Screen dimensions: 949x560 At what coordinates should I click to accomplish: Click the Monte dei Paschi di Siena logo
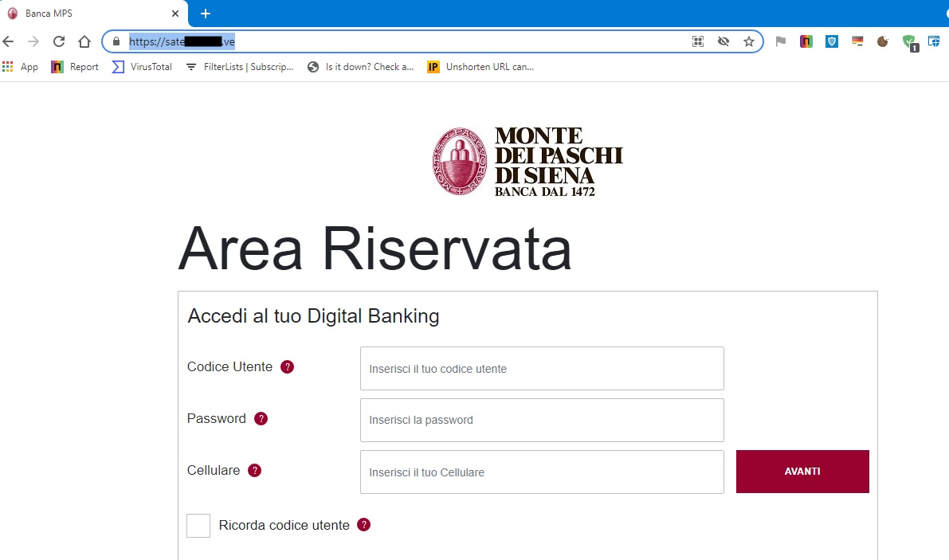coord(527,162)
